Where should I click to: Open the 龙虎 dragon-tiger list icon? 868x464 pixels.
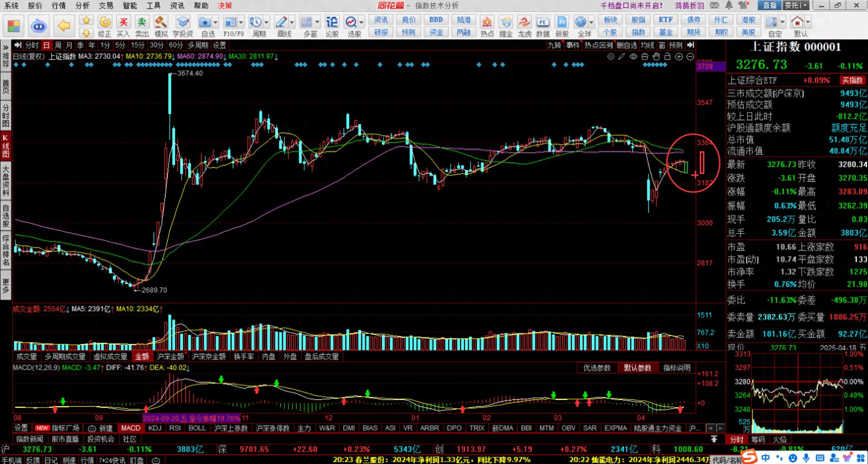point(524,26)
